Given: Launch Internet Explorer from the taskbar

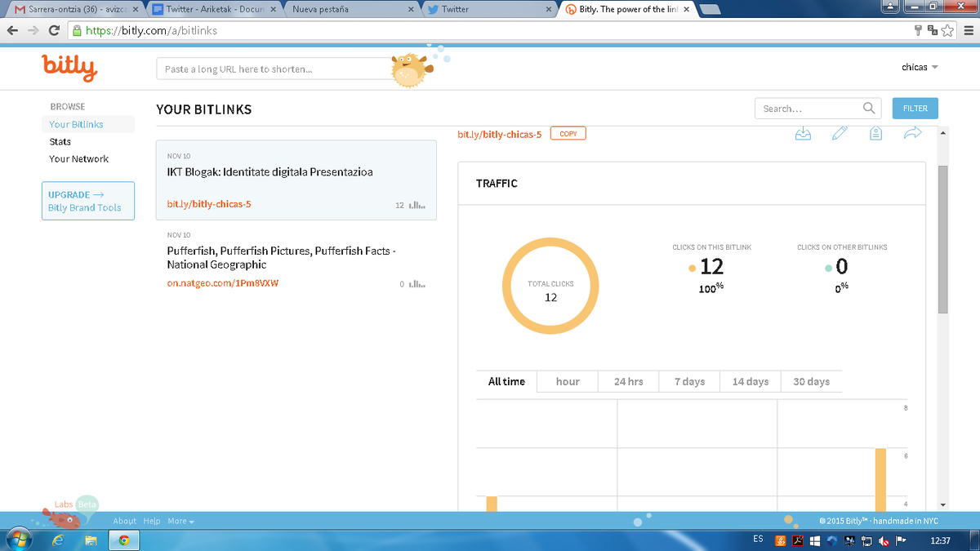Looking at the screenshot, I should (57, 540).
